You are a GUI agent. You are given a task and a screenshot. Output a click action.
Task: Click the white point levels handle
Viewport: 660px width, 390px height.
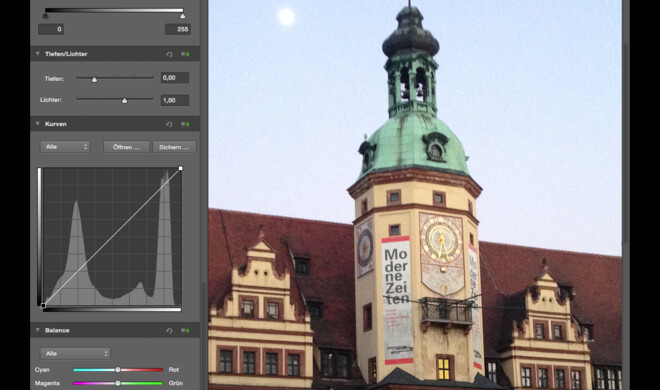[x=182, y=16]
